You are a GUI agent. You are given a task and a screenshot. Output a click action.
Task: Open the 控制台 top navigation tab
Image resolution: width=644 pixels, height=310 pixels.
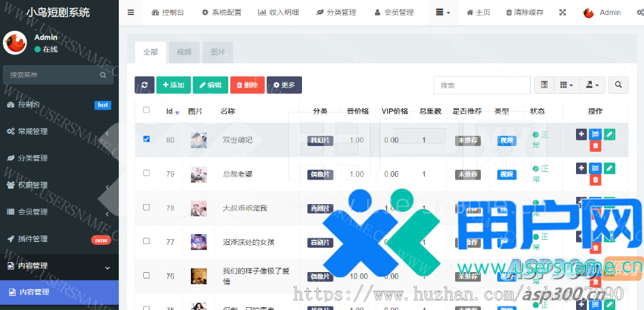(x=167, y=12)
